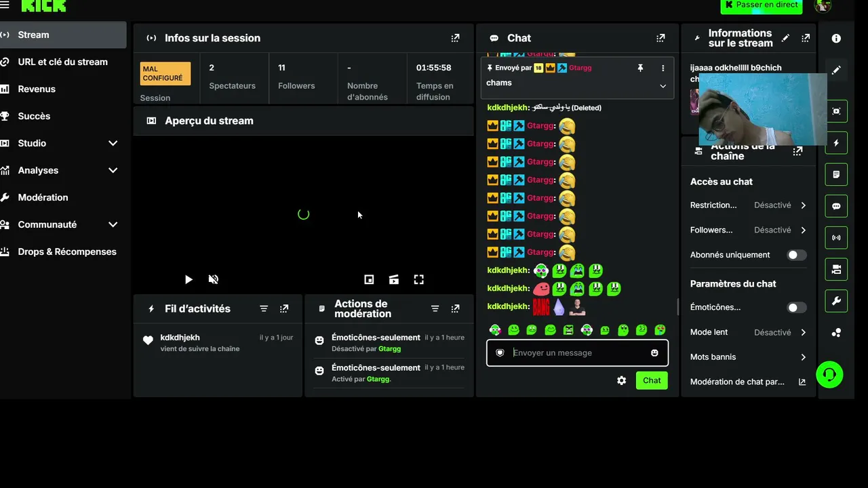
Task: Click the pencil icon in right rail
Action: [836, 70]
